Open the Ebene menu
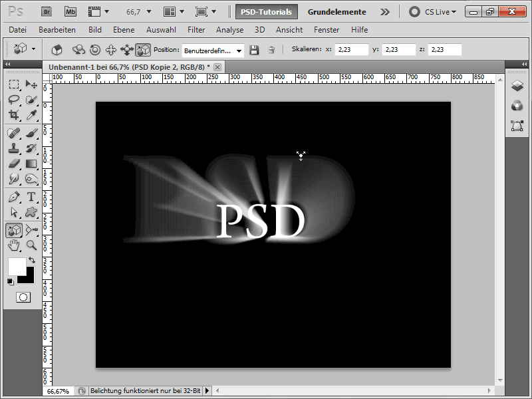 pyautogui.click(x=124, y=30)
